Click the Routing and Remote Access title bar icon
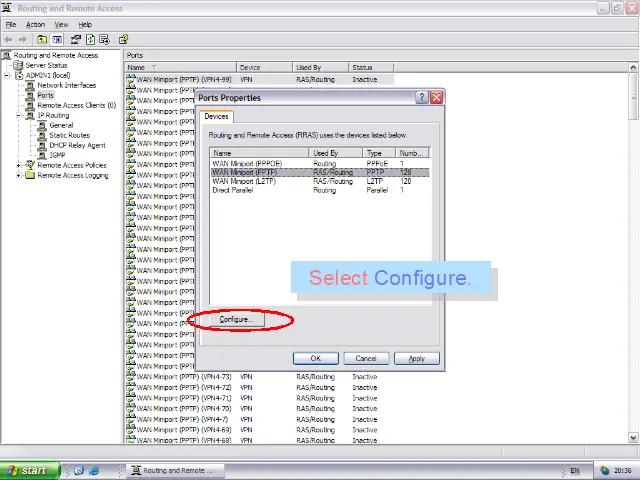640x480 pixels. pyautogui.click(x=7, y=8)
